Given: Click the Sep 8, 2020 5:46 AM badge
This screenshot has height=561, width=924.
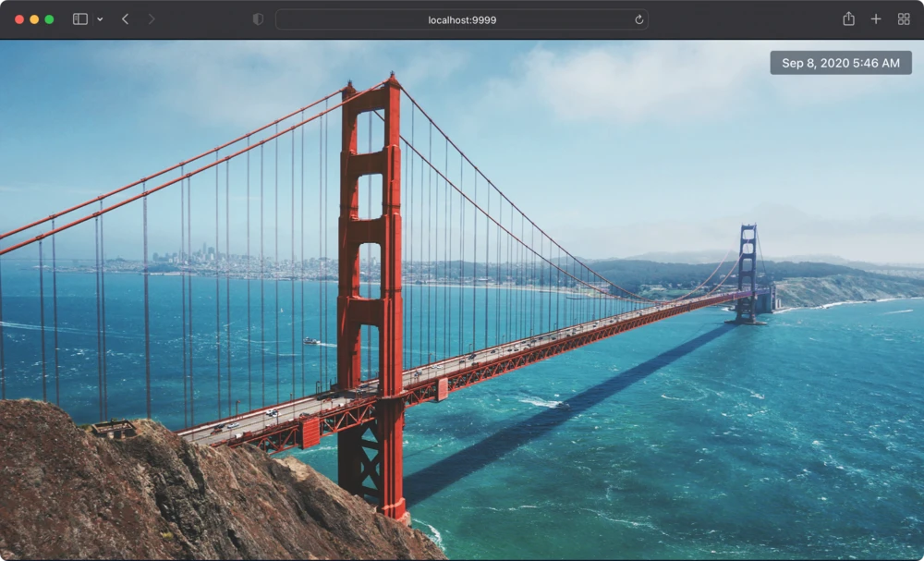Looking at the screenshot, I should coord(840,63).
